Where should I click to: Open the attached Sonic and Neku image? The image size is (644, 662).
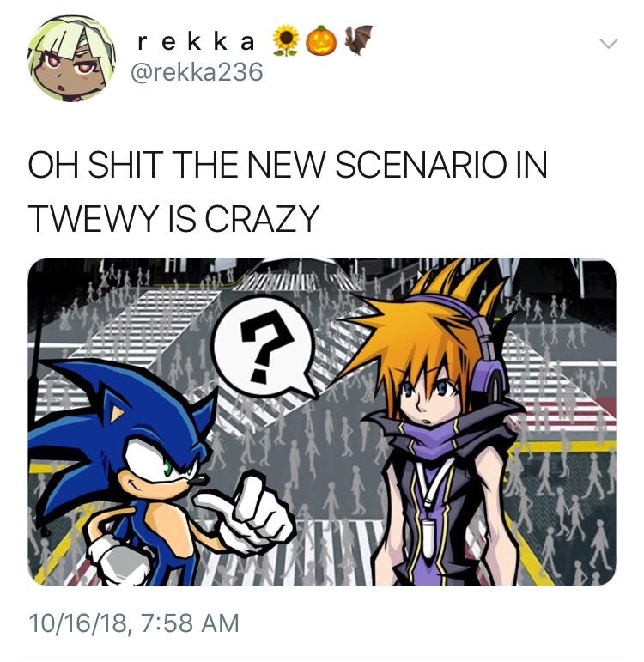tap(322, 422)
